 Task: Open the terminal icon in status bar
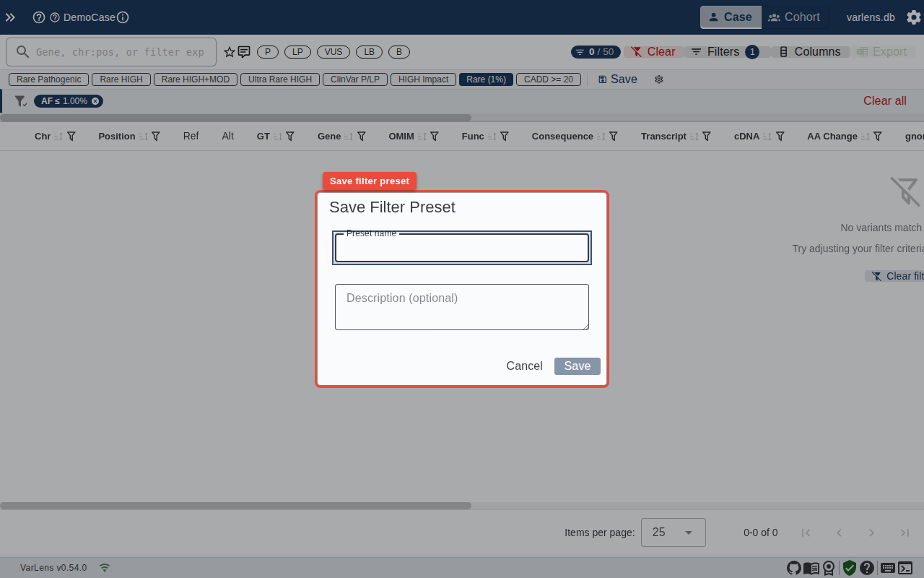pos(905,568)
